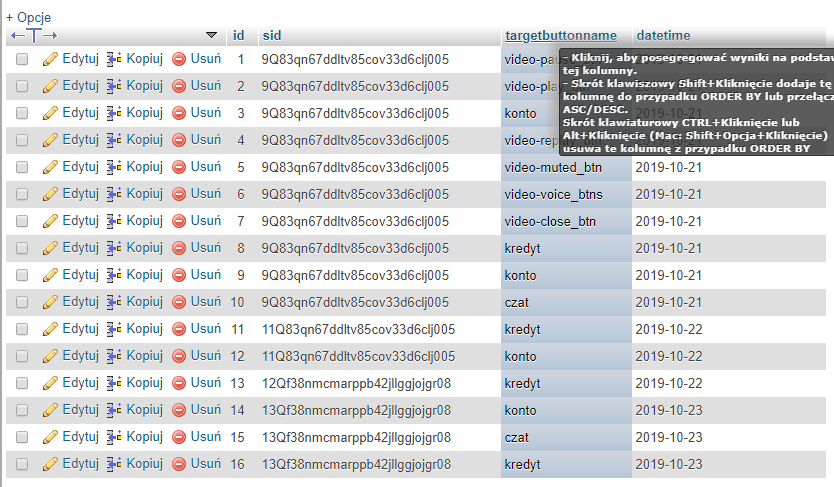
Task: Click the pencil edit icon in row 13
Action: pos(50,383)
